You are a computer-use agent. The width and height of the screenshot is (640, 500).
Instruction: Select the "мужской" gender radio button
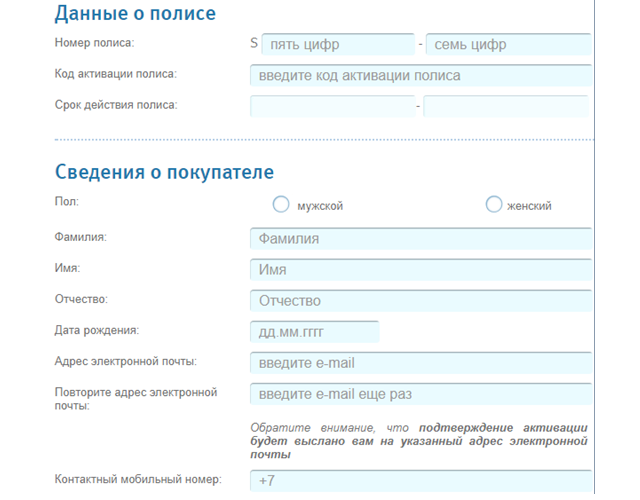[281, 205]
